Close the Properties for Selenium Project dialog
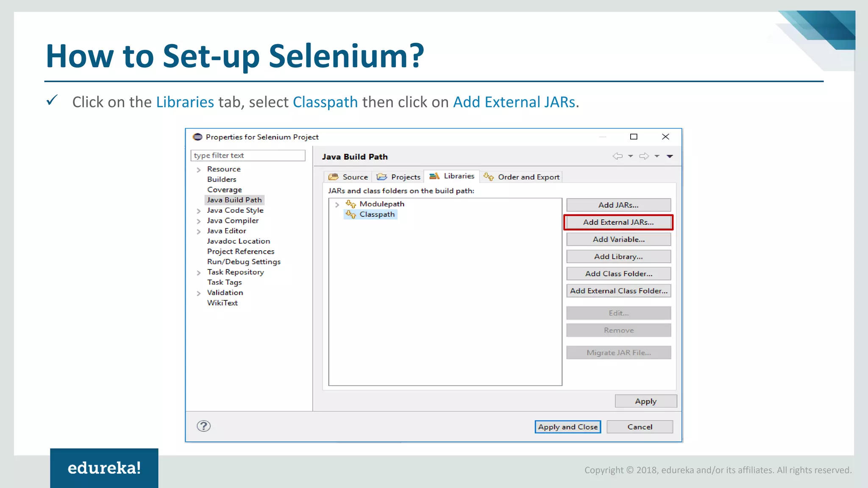 665,136
